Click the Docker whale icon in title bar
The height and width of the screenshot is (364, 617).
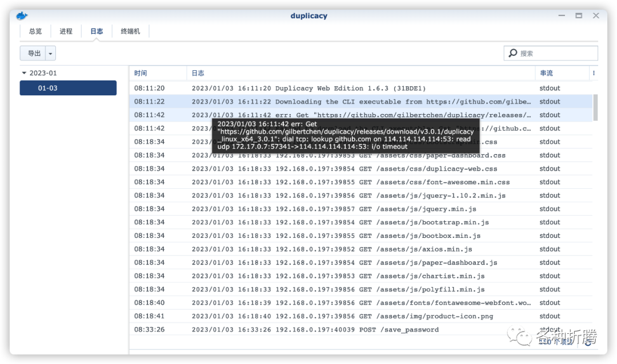pos(22,16)
